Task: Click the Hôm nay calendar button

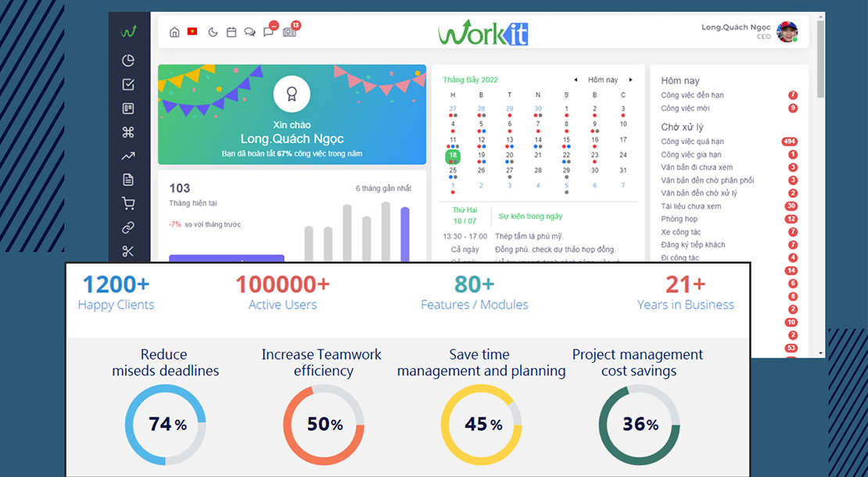Action: [603, 80]
